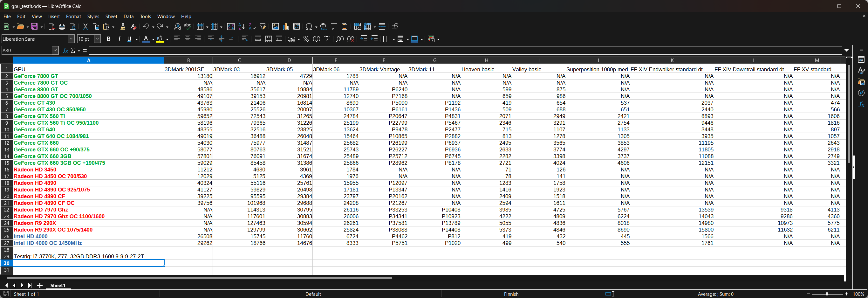
Task: Open Find and Replace
Action: 177,27
